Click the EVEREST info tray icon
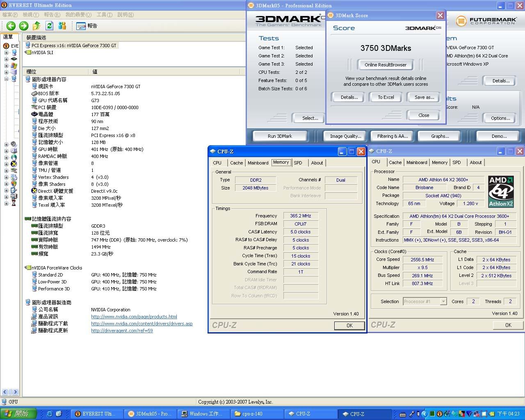 pos(439,414)
